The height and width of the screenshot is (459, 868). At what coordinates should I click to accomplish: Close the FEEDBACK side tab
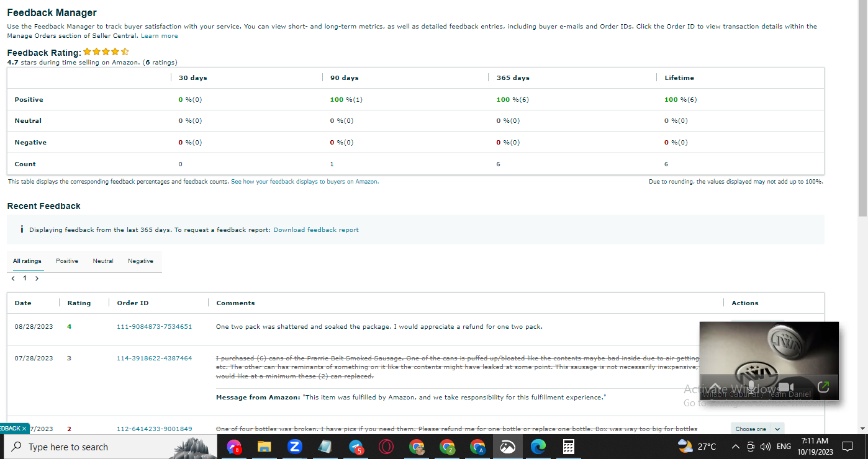pos(24,428)
